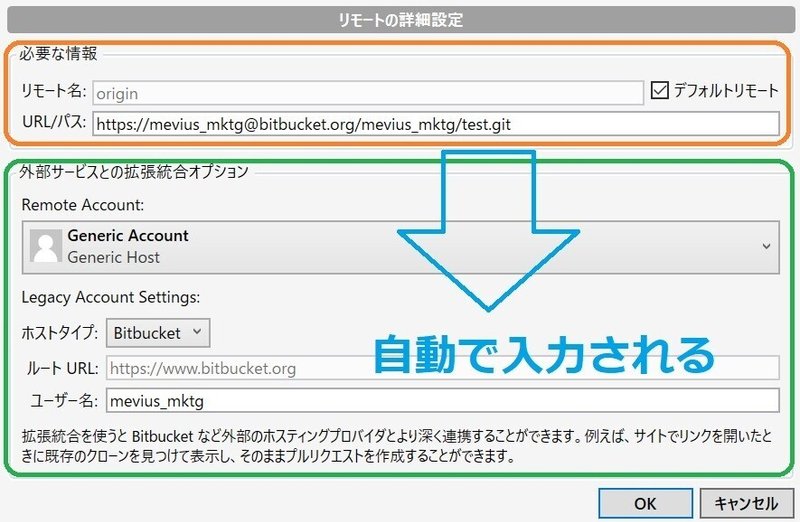Click the '外部サービスとの拡張統合オプション' group title
Image resolution: width=800 pixels, height=522 pixels.
pyautogui.click(x=134, y=171)
